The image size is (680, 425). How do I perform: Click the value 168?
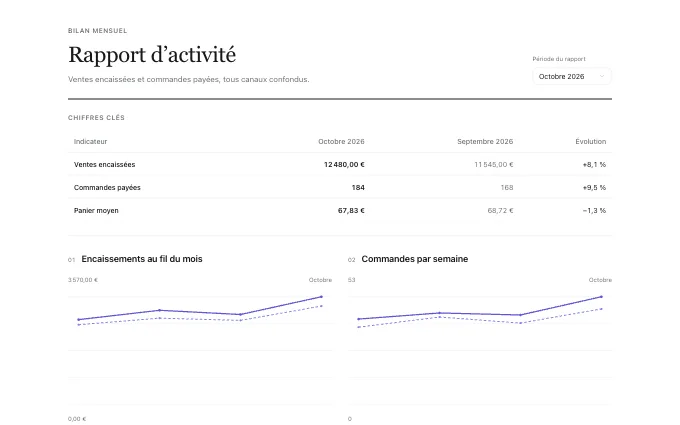[507, 187]
